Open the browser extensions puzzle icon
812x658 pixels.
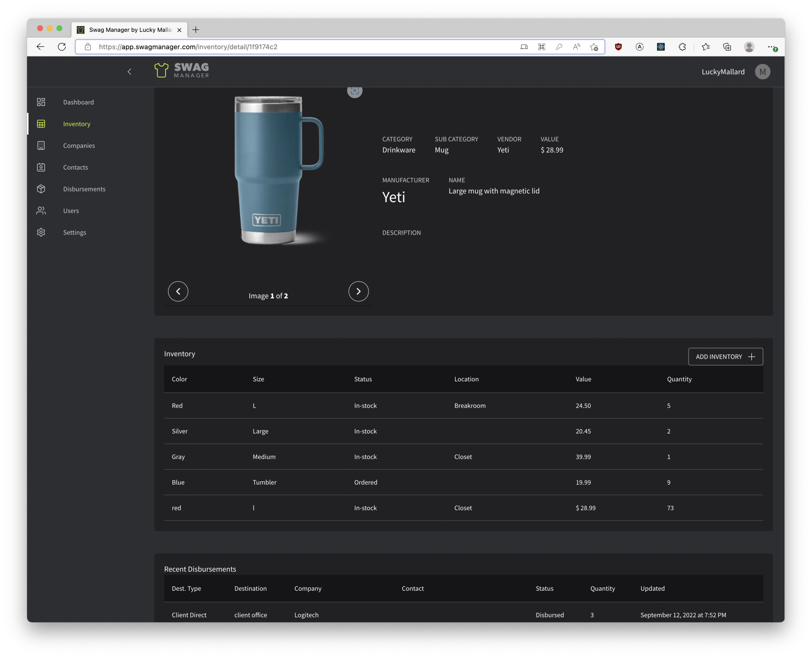point(682,47)
